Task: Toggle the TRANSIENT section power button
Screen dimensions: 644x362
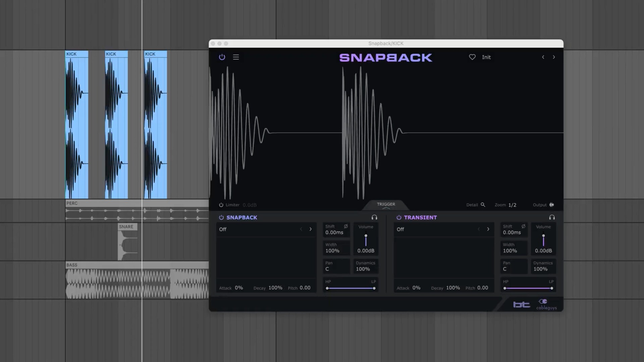Action: coord(399,217)
